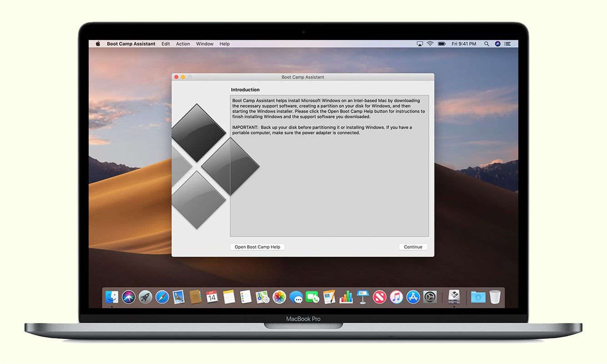Open Reminders list icon in dock
607x364 pixels.
[x=246, y=297]
